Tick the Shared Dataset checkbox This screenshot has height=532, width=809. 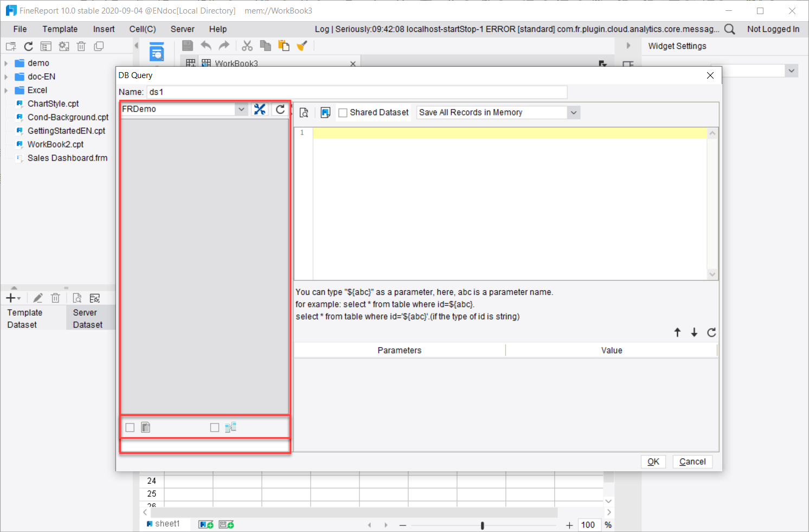click(x=343, y=113)
